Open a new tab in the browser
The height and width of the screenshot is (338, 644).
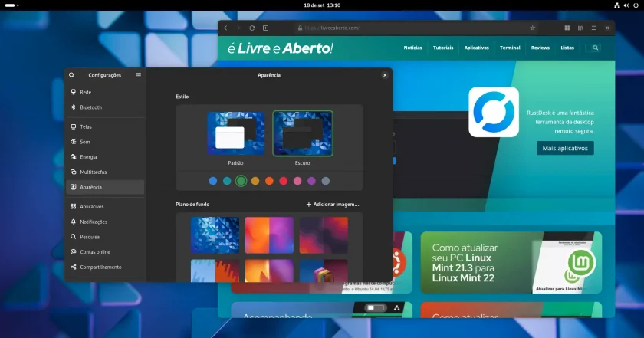tap(266, 28)
